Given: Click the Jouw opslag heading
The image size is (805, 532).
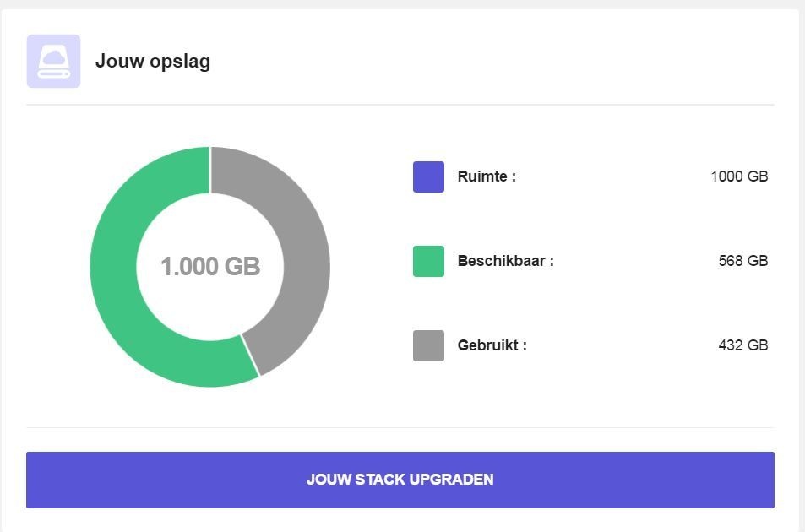Looking at the screenshot, I should click(x=153, y=61).
